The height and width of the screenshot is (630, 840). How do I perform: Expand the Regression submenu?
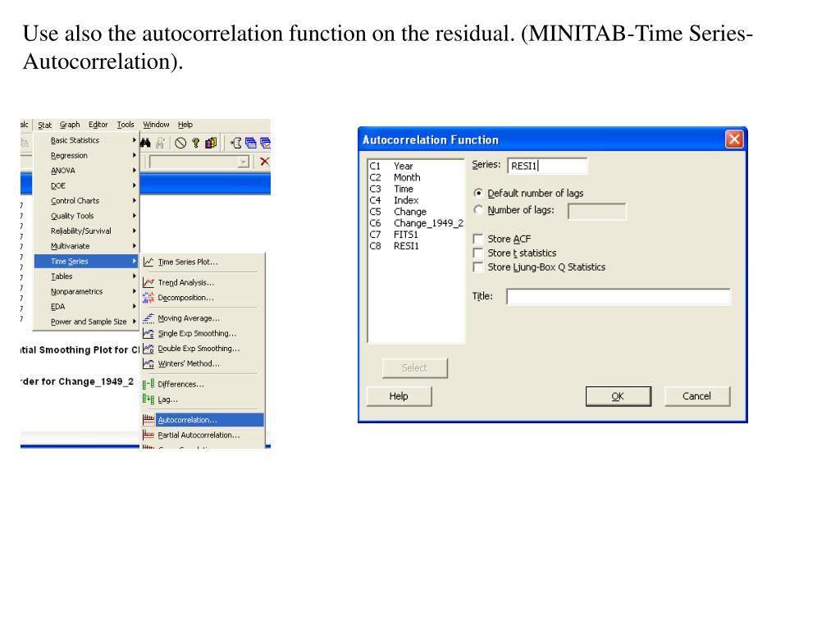[85, 155]
